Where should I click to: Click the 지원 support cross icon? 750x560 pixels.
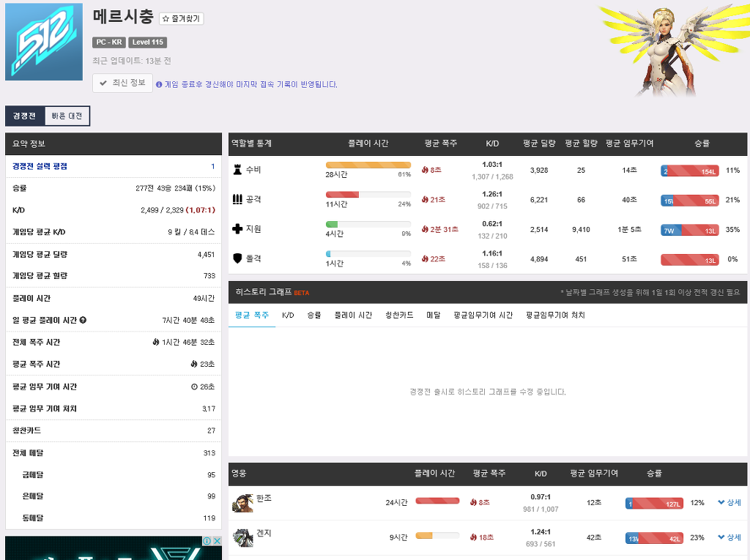[x=237, y=228]
